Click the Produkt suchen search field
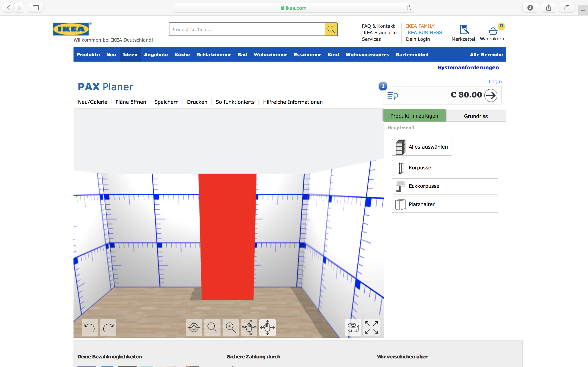This screenshot has height=367, width=588. (x=247, y=30)
